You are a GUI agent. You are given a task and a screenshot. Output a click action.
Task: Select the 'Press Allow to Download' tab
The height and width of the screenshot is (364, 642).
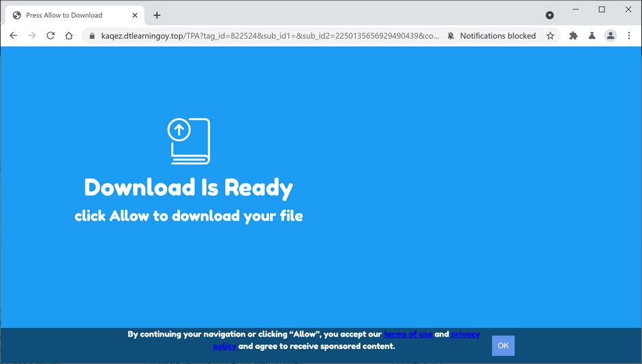pos(74,15)
